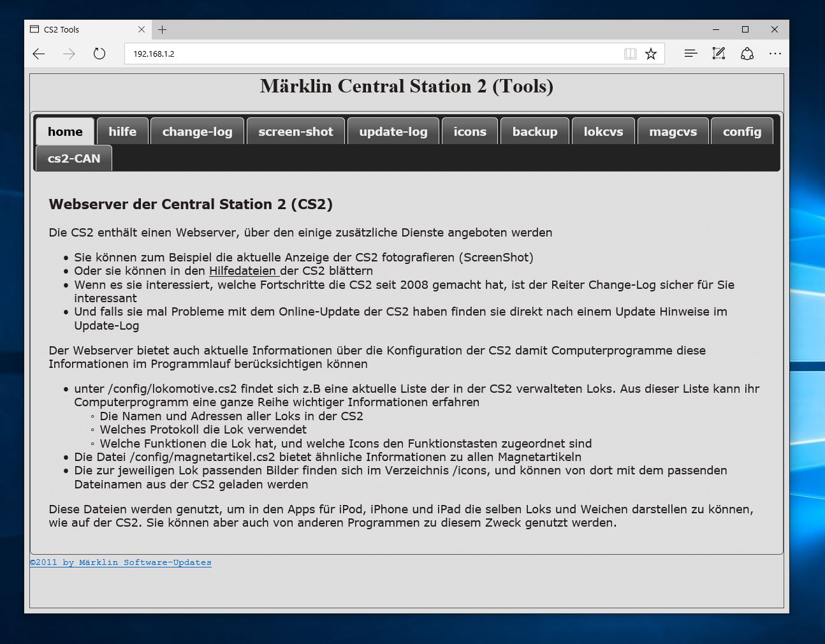
Task: Minimize the browser window
Action: (x=716, y=29)
